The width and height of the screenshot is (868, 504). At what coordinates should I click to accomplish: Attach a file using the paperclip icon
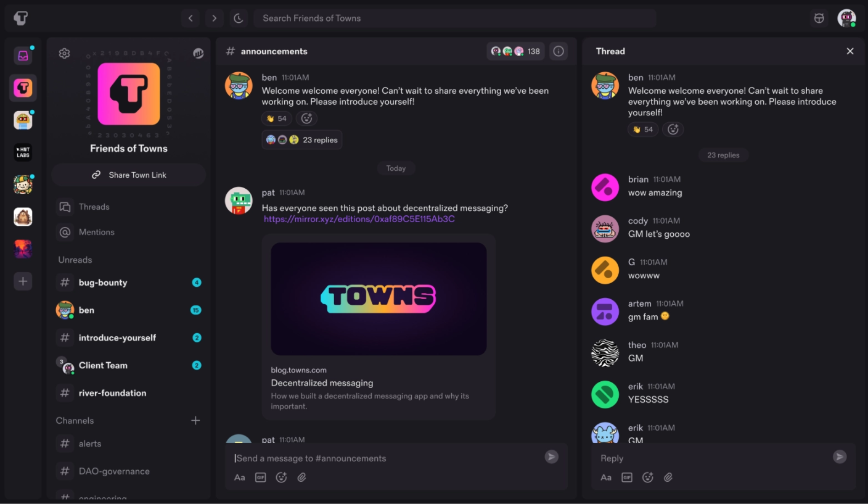[301, 477]
